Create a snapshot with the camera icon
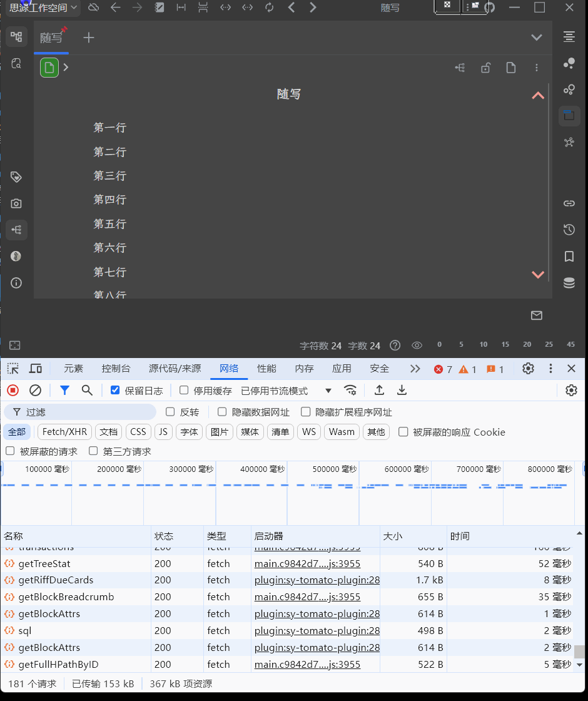The image size is (588, 701). [x=16, y=203]
